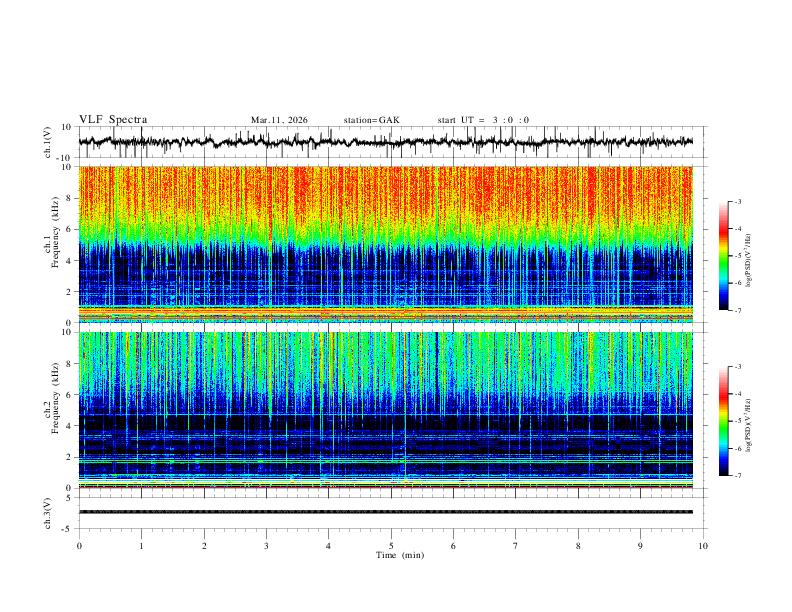
Task: Click the ch.2 colorbar "log(PSD)(V²/Hz)" label
Action: pyautogui.click(x=749, y=425)
